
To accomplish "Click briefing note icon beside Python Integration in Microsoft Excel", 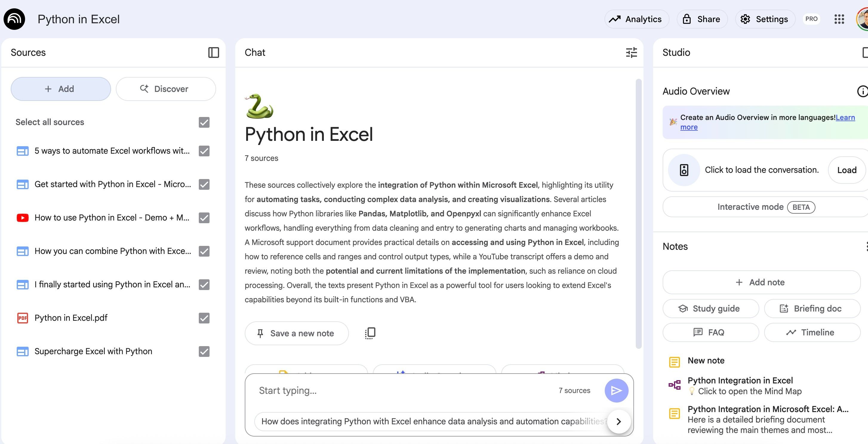I will (674, 413).
